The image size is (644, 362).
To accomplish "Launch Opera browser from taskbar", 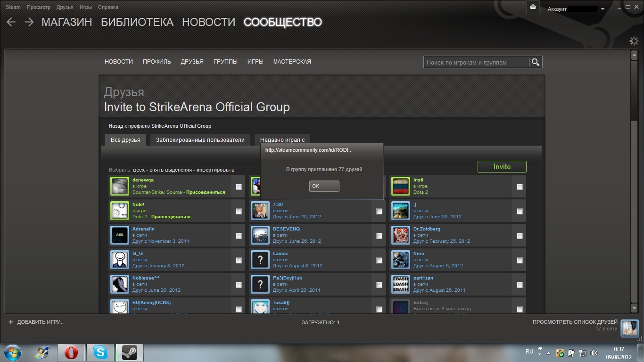I will [x=71, y=352].
